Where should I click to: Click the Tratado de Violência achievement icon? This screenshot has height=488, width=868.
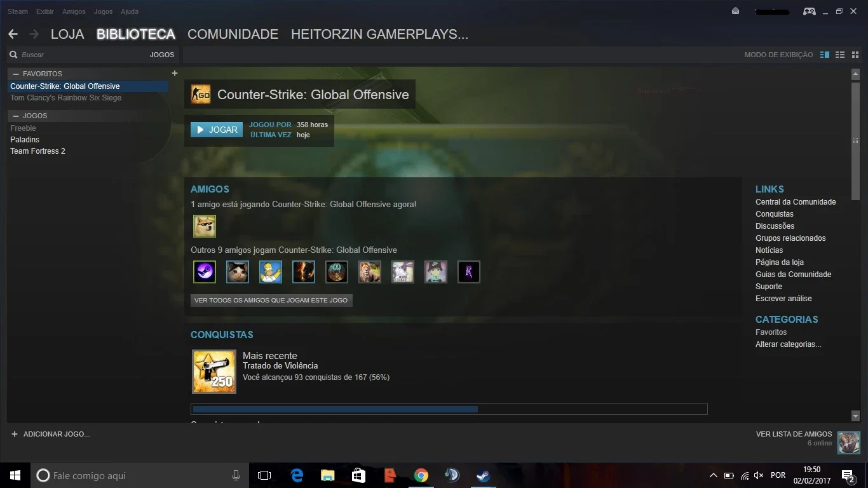tap(214, 372)
